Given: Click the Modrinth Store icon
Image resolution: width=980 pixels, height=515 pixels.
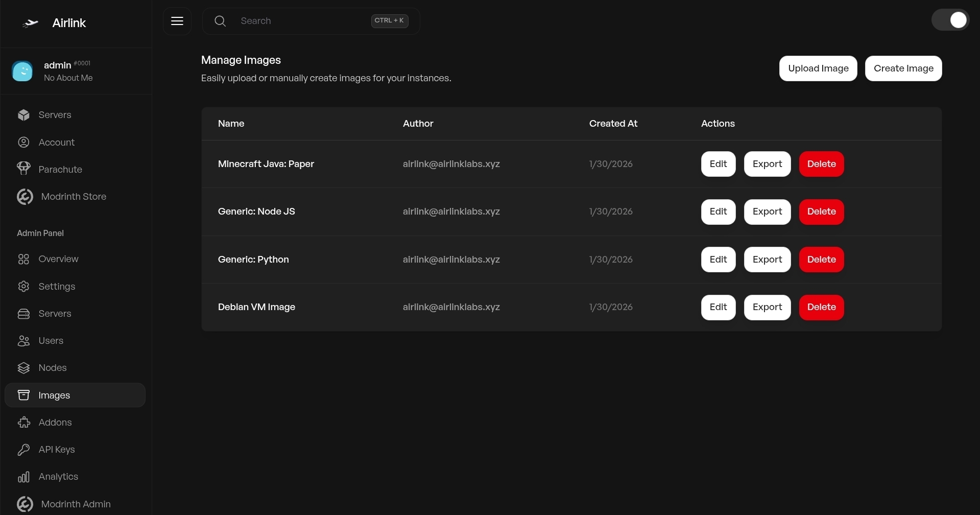Looking at the screenshot, I should pos(25,197).
